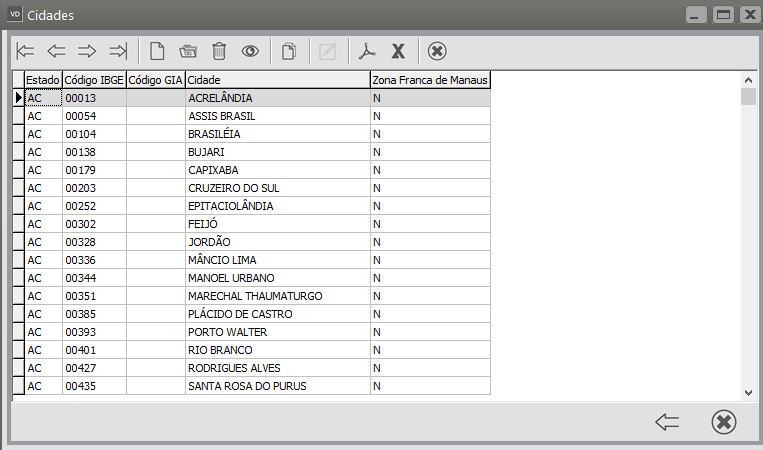Click the empty Código GIA cell for BUJARI
763x450 pixels.
click(156, 152)
